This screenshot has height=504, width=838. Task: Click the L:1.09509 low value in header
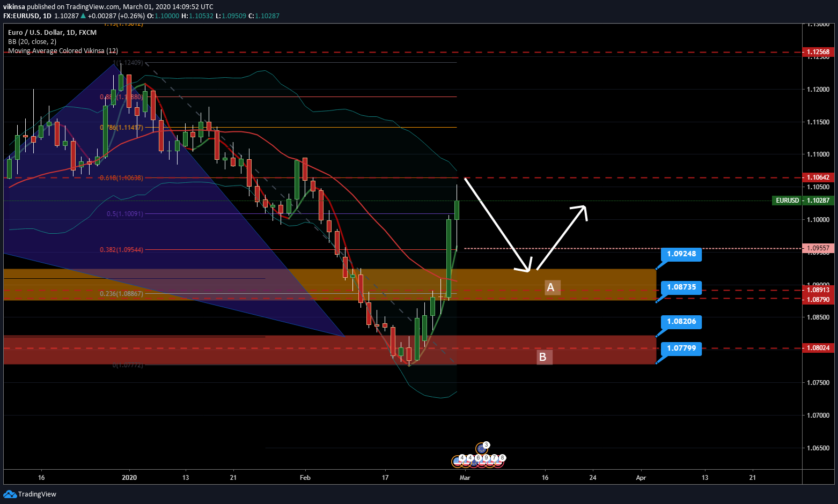231,16
